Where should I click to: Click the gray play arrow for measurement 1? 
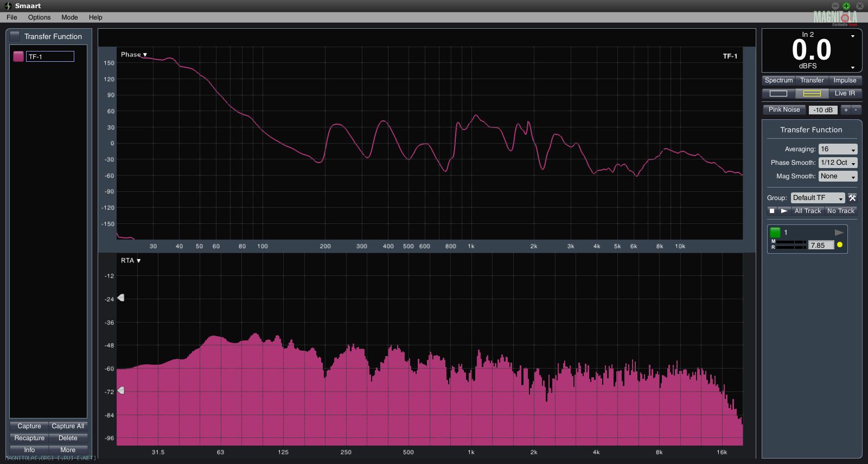[839, 233]
